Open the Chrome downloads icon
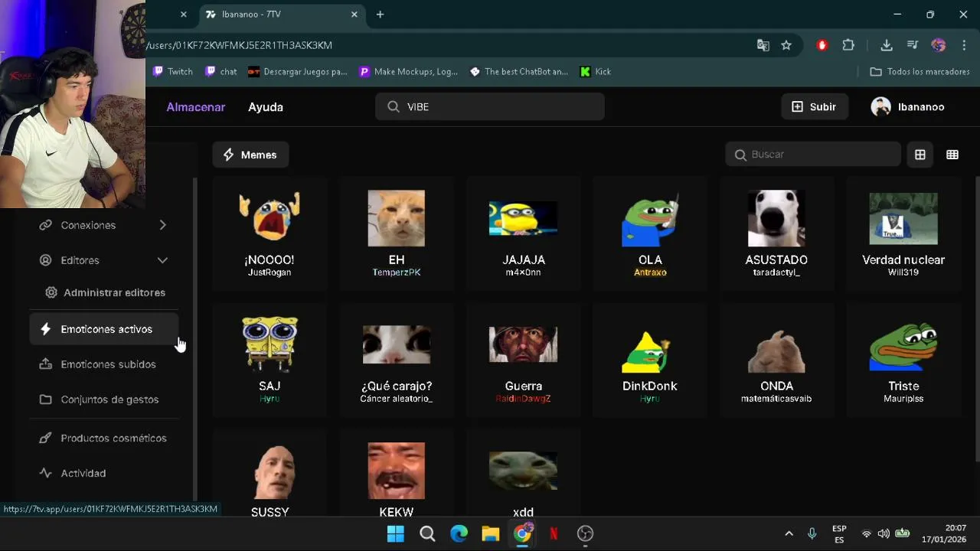This screenshot has height=551, width=980. 887,45
